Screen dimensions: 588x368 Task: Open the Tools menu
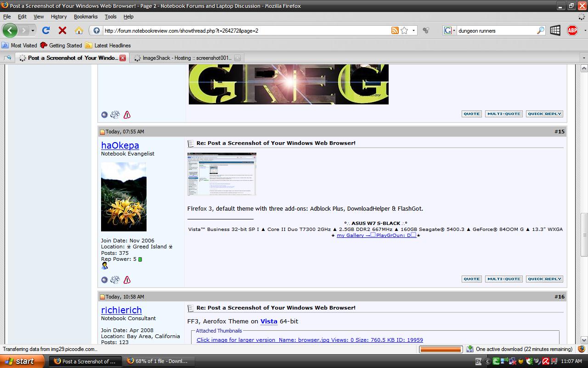[x=111, y=17]
